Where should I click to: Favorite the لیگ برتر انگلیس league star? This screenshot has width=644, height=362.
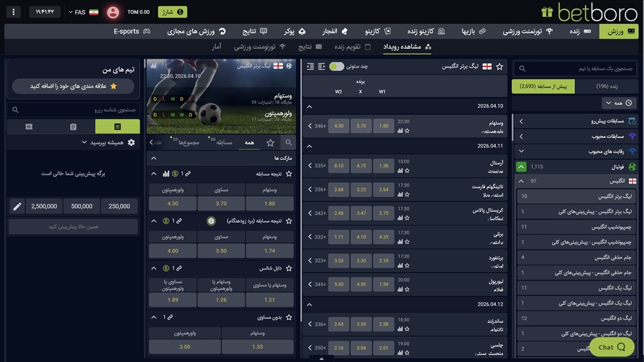500,66
